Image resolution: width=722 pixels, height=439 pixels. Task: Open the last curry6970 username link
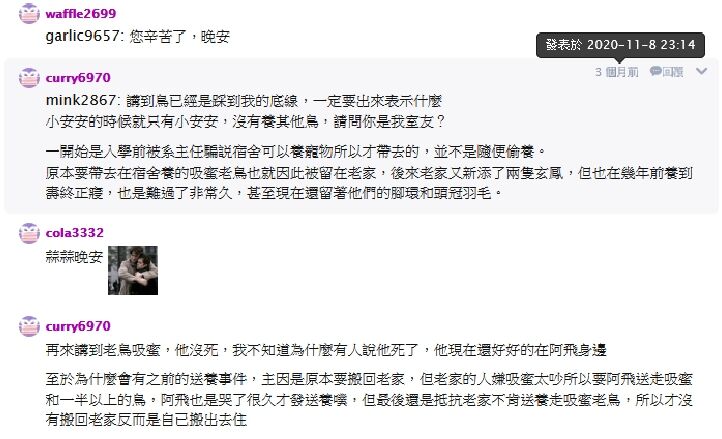pyautogui.click(x=78, y=326)
